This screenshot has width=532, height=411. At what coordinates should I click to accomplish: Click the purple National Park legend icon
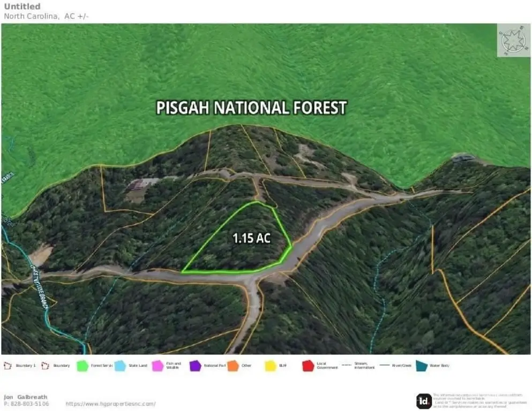click(x=195, y=366)
